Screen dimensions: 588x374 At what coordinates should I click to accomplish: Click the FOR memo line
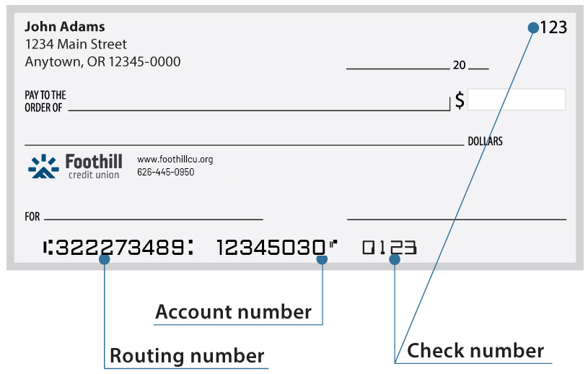(x=154, y=219)
